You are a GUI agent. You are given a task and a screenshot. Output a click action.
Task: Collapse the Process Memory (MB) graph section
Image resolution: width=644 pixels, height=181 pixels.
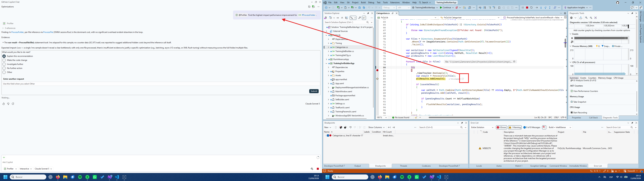(571, 46)
